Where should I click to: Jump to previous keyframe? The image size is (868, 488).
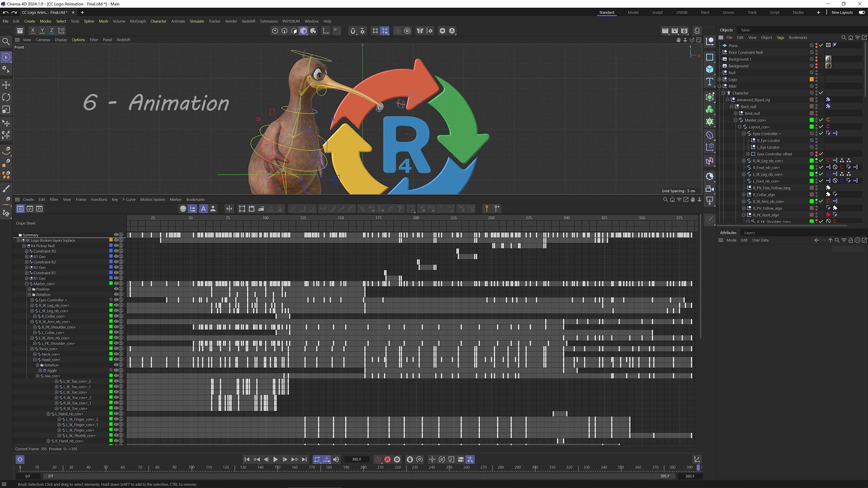(256, 460)
